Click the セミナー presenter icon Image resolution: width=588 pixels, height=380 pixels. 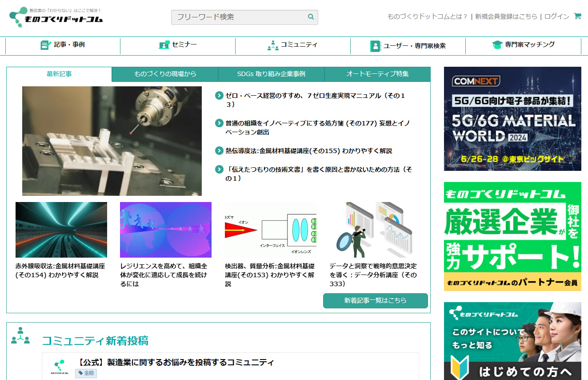tap(164, 45)
